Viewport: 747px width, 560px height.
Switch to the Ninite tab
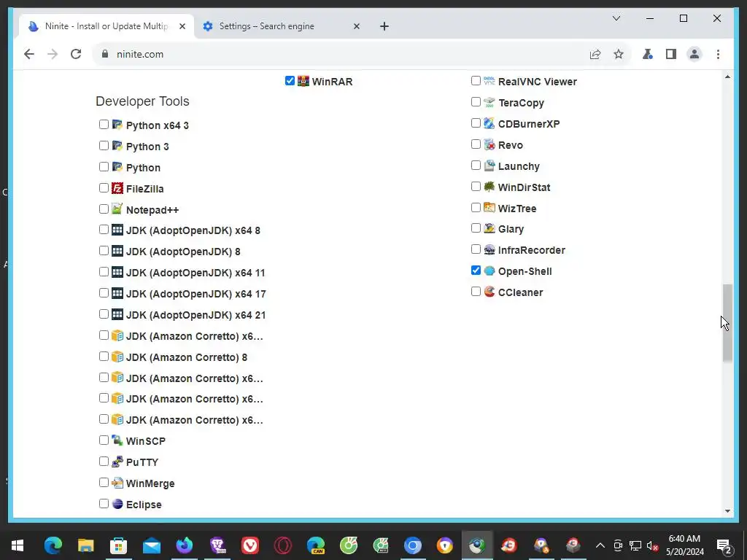coord(106,26)
